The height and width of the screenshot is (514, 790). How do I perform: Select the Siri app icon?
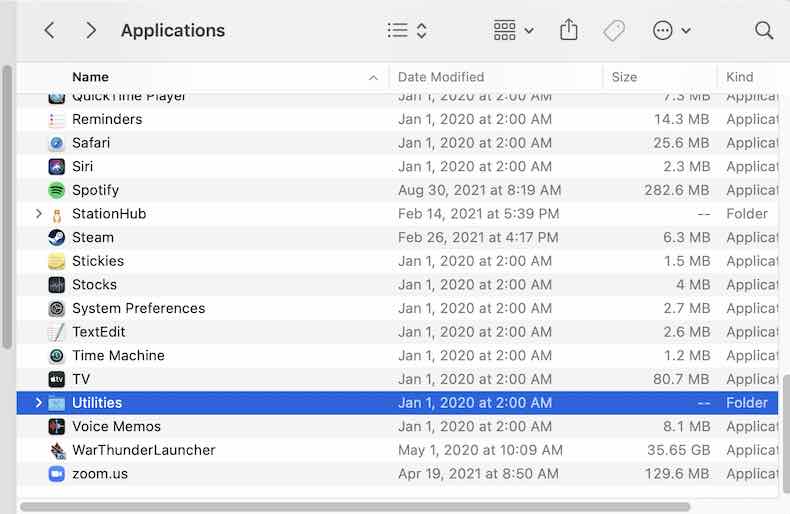tap(56, 167)
